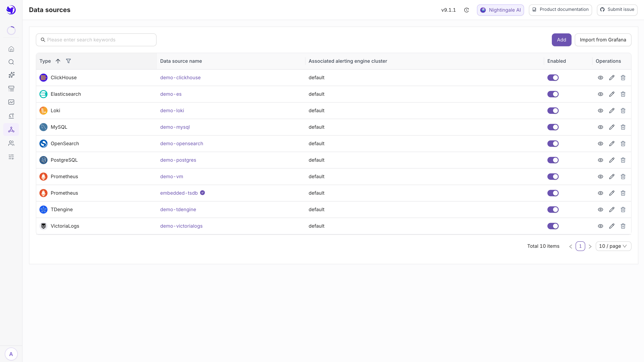Edit the demo-vm data source
This screenshot has height=362, width=644.
click(x=612, y=177)
